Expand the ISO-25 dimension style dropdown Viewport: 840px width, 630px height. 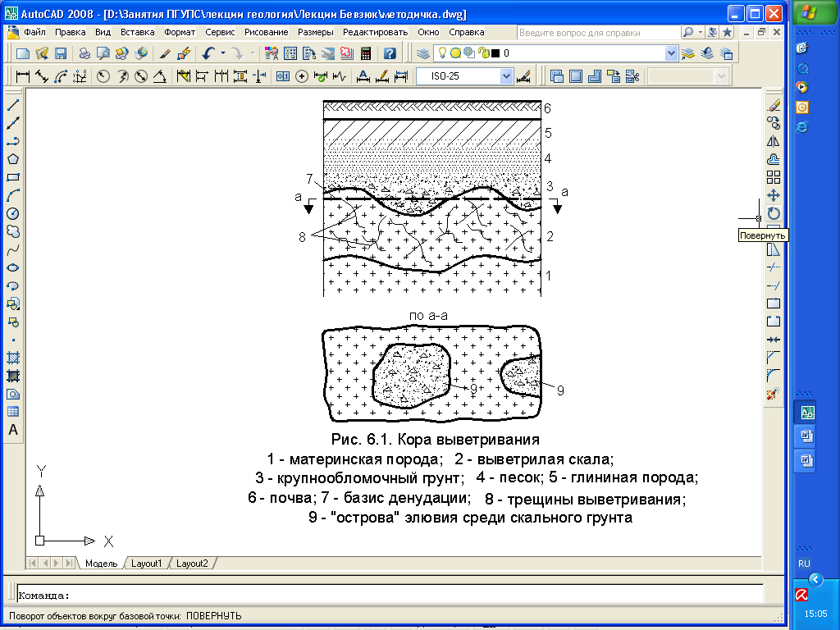point(506,76)
